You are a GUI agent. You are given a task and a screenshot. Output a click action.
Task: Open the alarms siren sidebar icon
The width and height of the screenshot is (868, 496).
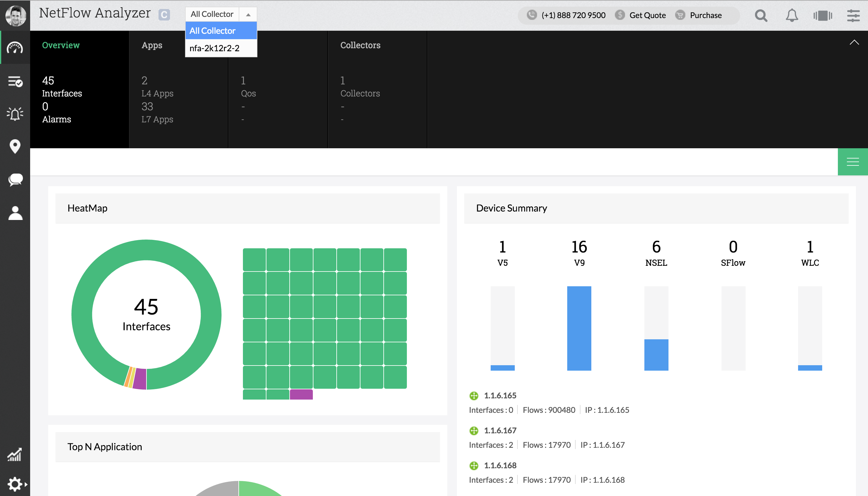[15, 114]
